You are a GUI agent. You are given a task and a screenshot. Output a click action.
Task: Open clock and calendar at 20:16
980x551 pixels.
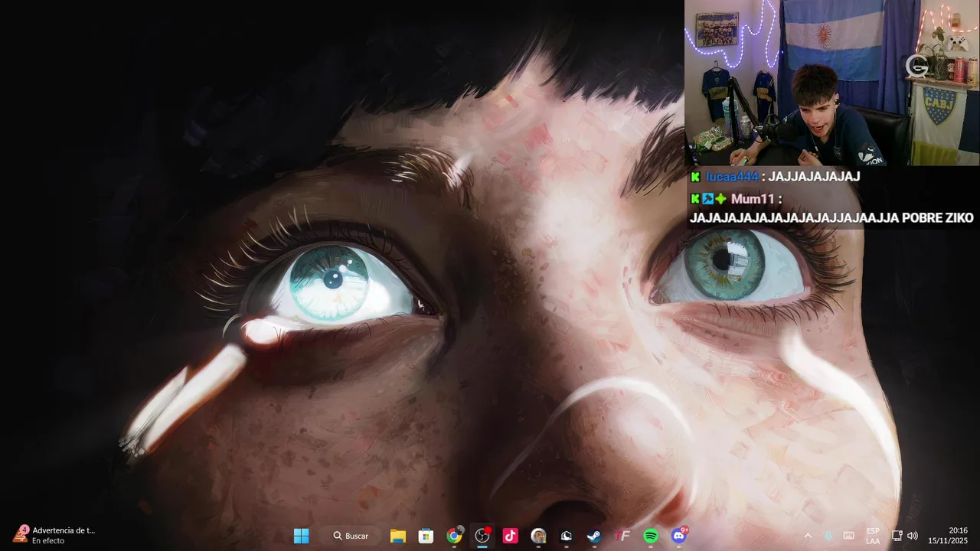tap(948, 536)
